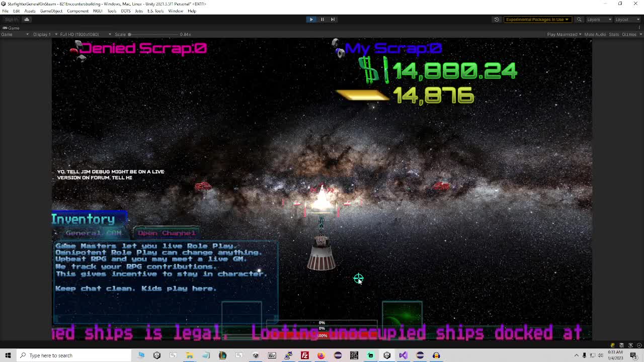Open the Window menu
Viewport: 644px width, 362px height.
coord(176,11)
